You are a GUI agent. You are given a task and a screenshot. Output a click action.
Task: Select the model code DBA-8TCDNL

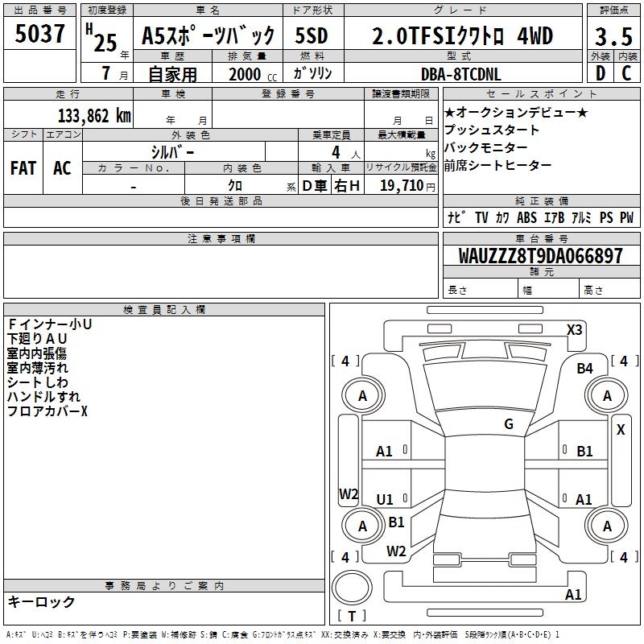point(460,74)
